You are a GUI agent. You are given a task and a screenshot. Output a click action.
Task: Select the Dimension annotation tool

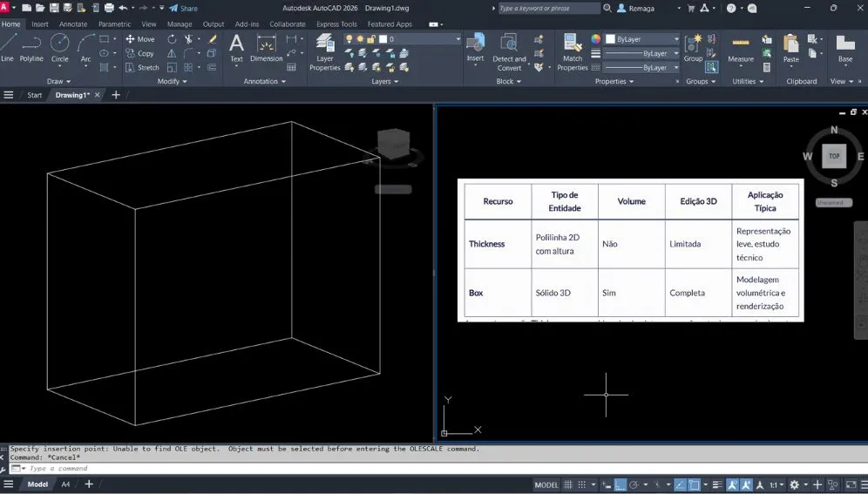click(x=267, y=47)
